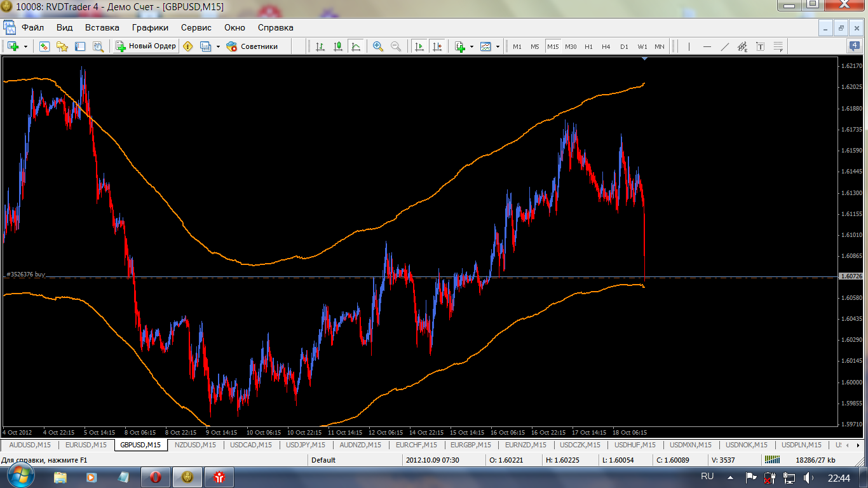
Task: Open the Market Watch window icon
Action: tap(44, 46)
